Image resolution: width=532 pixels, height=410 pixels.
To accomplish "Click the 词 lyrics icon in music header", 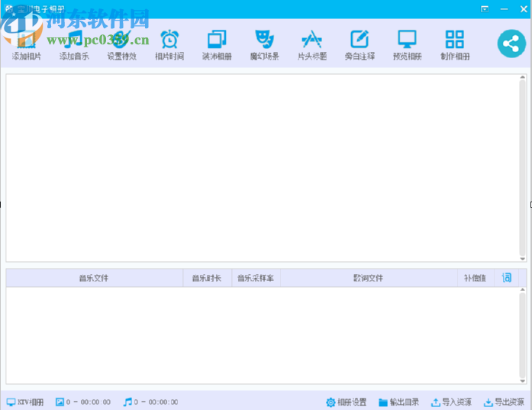I will pos(507,278).
